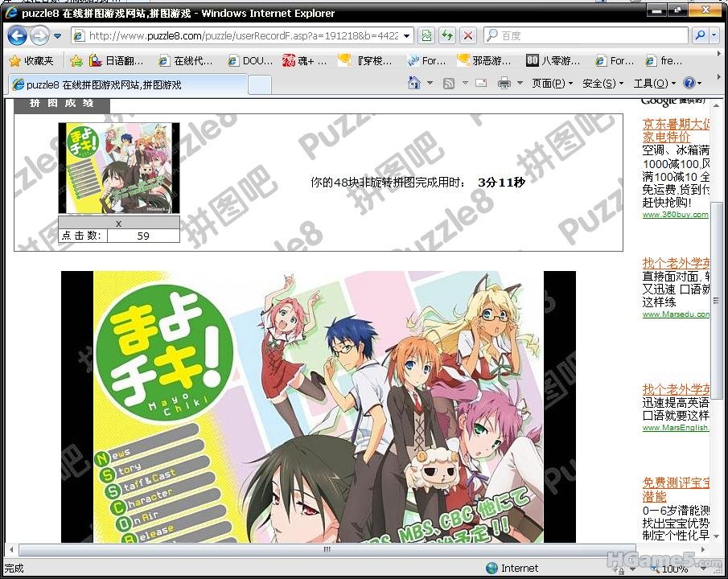Open the fre... bookmark
The image size is (728, 579).
pos(664,61)
